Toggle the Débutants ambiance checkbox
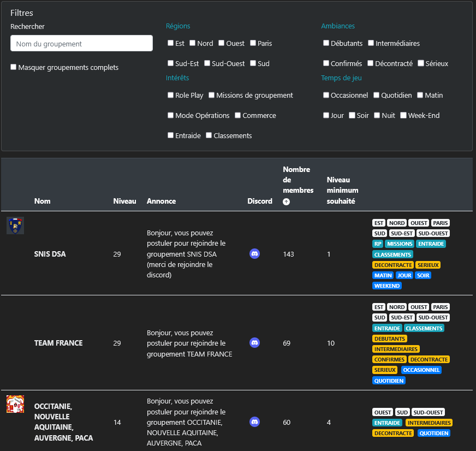Viewport: 476px width, 451px height. (x=326, y=43)
